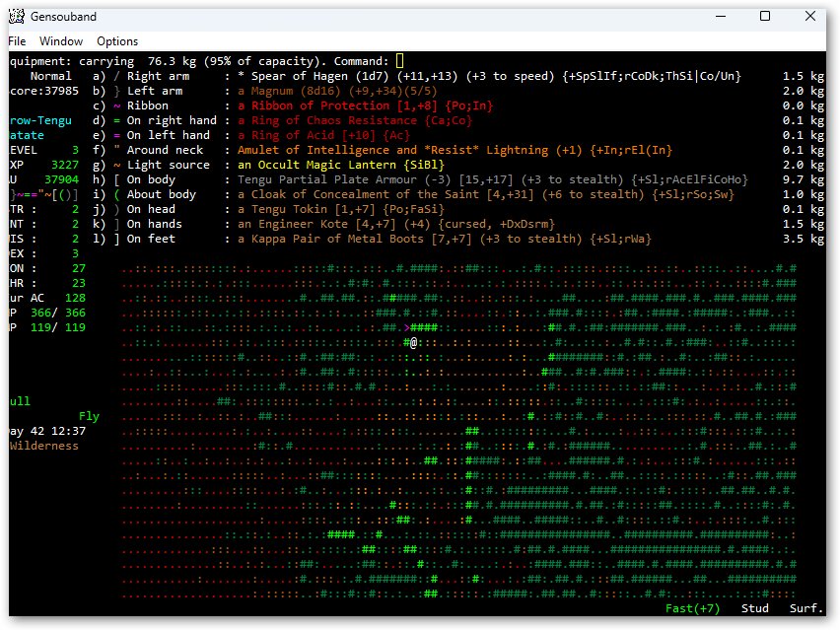
Task: Select 'Spear of Hagen' equipment entry
Action: 489,76
